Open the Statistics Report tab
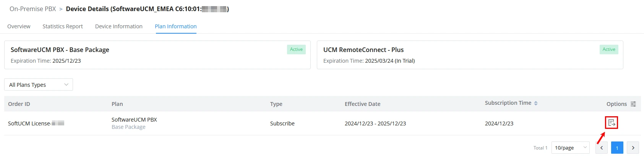 (x=63, y=26)
